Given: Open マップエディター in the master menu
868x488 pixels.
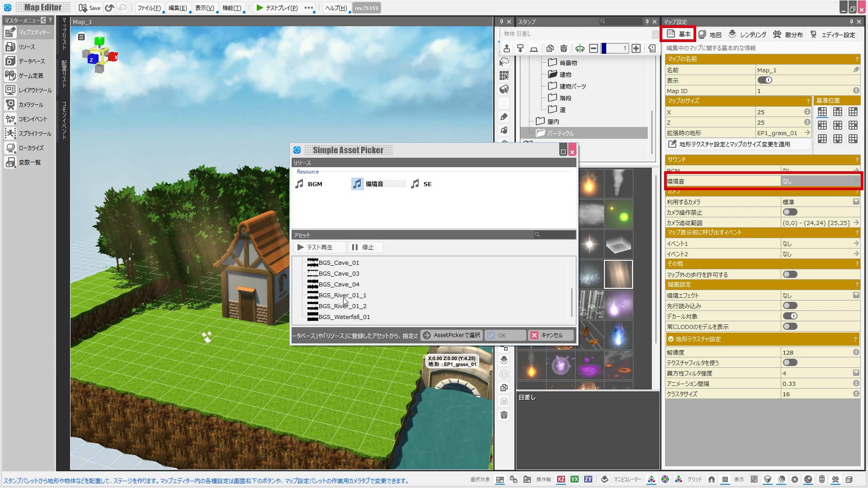Looking at the screenshot, I should tap(28, 33).
